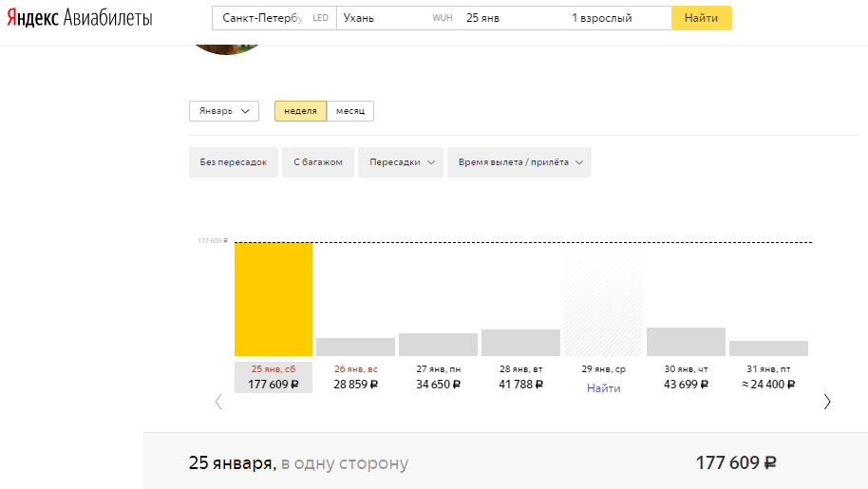Edit the Ухань destination field
This screenshot has height=489, width=868.
coord(380,18)
